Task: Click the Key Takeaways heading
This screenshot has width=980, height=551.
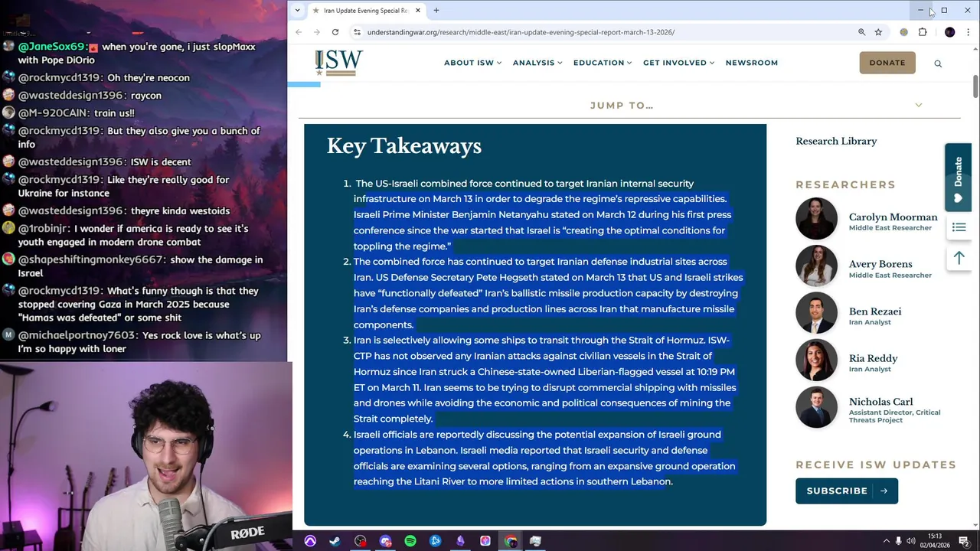Action: tap(404, 146)
